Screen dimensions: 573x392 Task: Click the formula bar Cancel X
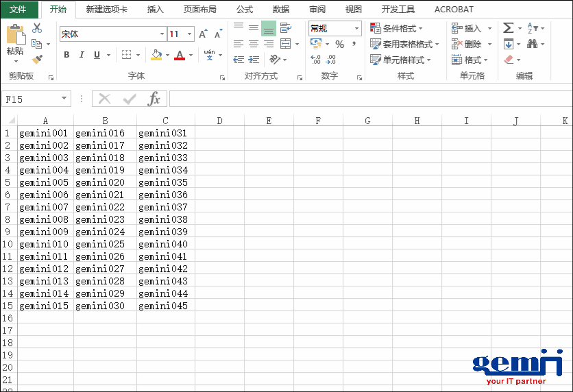click(104, 99)
